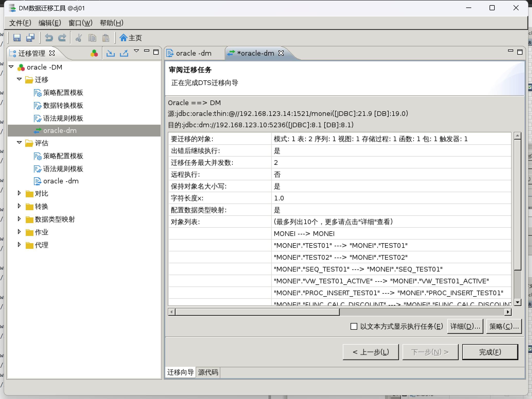Click the Save icon in toolbar
Image resolution: width=532 pixels, height=399 pixels.
click(x=17, y=38)
